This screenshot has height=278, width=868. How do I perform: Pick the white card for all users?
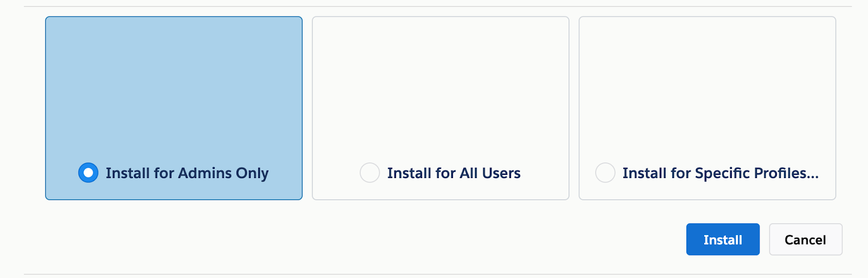click(x=440, y=109)
